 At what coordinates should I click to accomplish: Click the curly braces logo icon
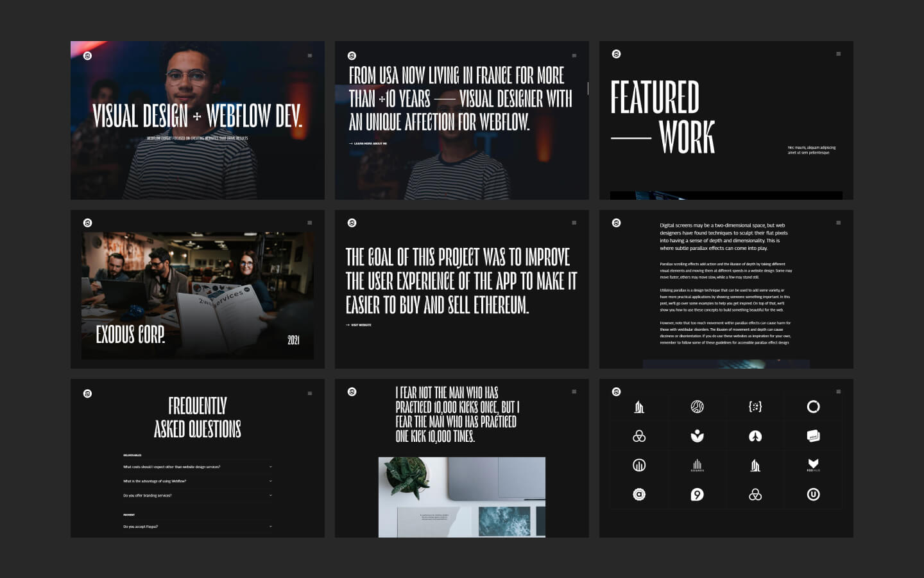[x=755, y=407]
